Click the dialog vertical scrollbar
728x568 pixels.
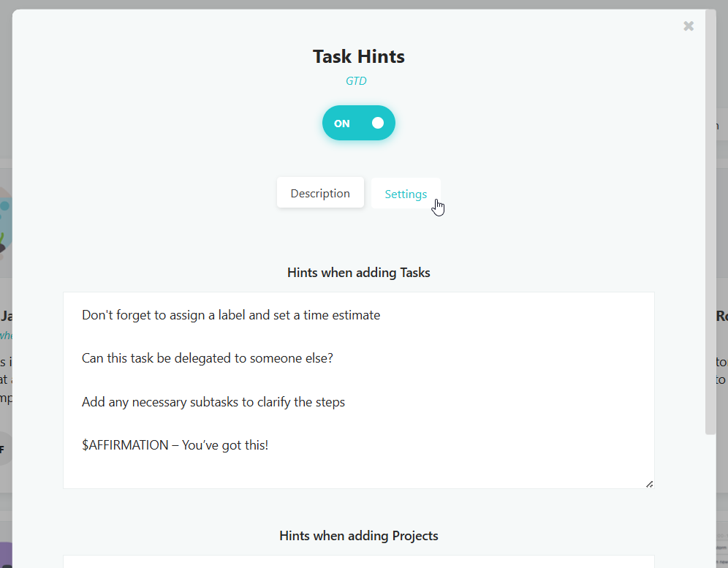point(710,222)
